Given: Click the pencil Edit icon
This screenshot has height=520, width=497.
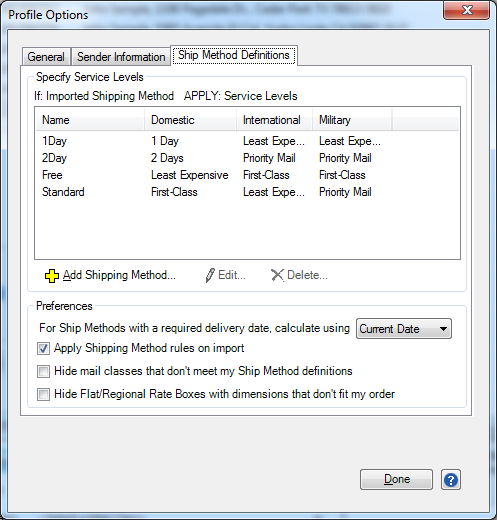Looking at the screenshot, I should [210, 275].
